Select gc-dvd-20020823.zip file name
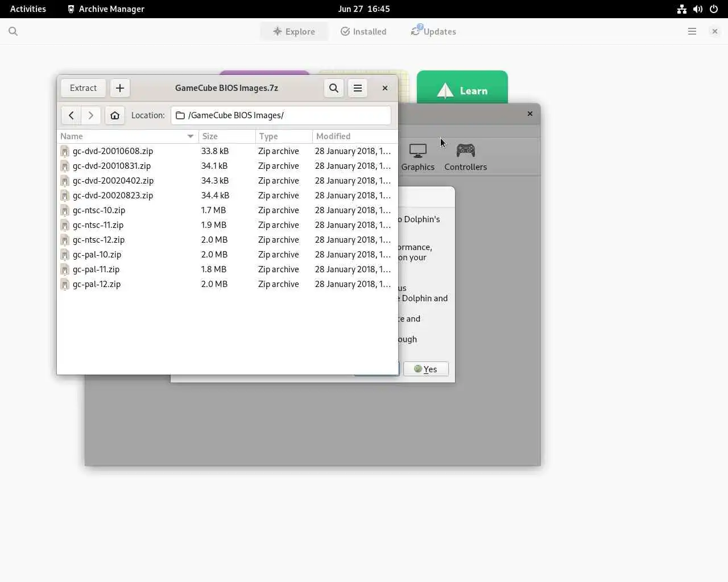 coord(113,196)
